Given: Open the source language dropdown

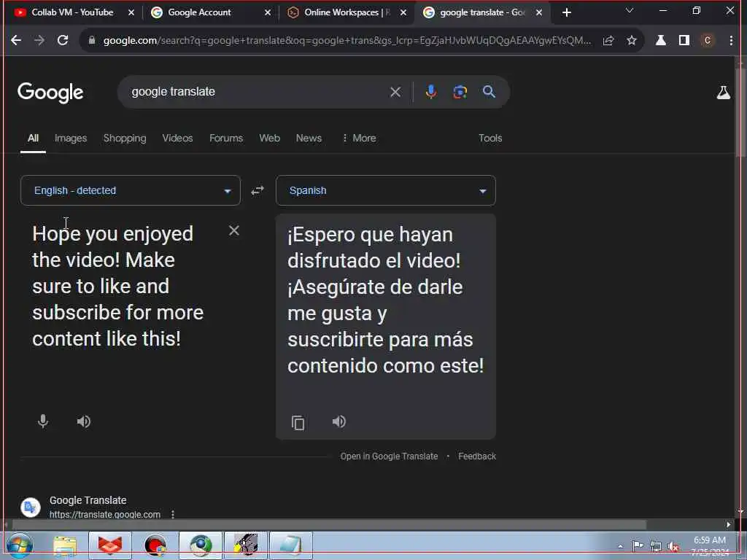Looking at the screenshot, I should (131, 190).
